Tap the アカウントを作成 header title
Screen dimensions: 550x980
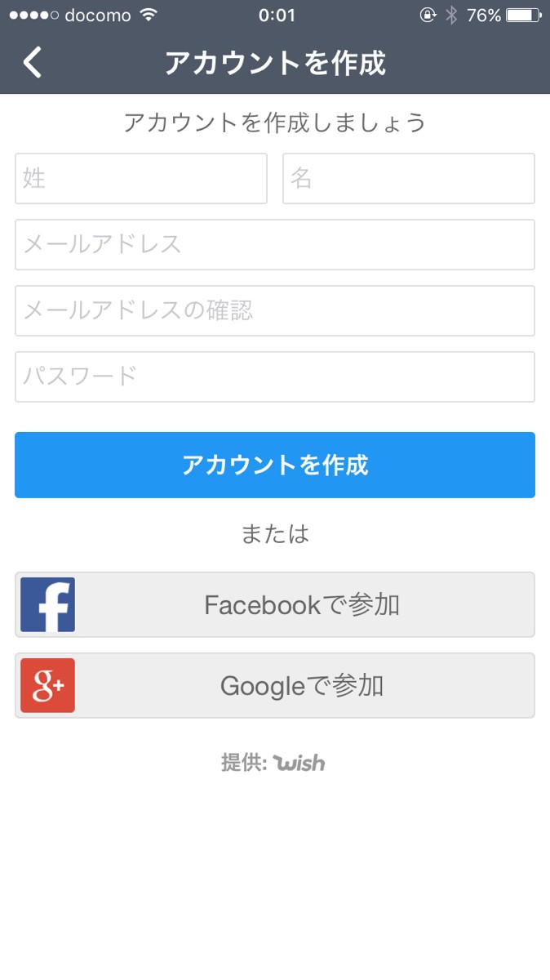coord(275,63)
